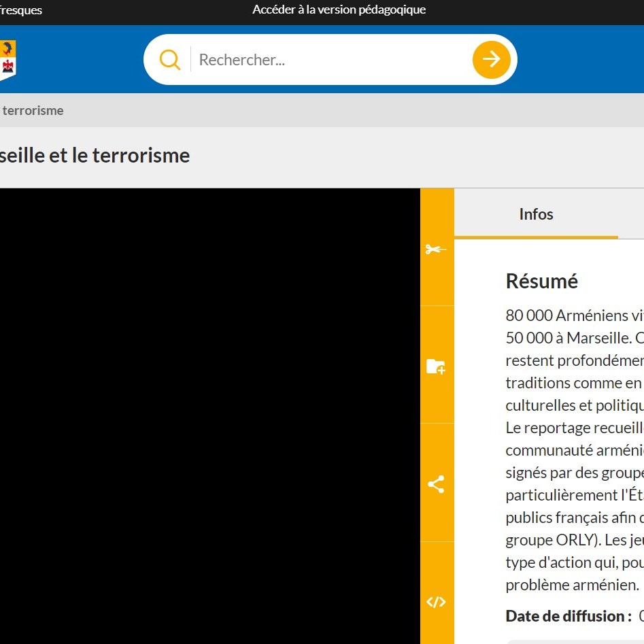The width and height of the screenshot is (644, 644).
Task: Click the terrorisme breadcrumb item
Action: tap(33, 110)
